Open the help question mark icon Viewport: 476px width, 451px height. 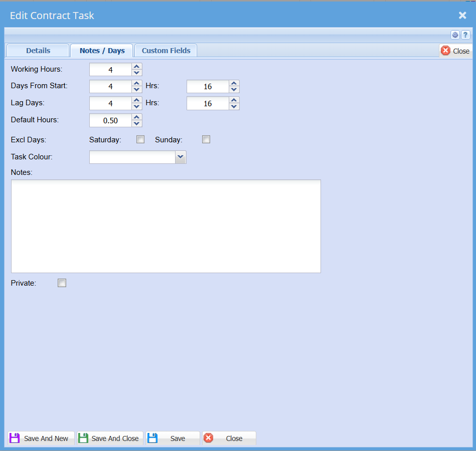pyautogui.click(x=465, y=35)
